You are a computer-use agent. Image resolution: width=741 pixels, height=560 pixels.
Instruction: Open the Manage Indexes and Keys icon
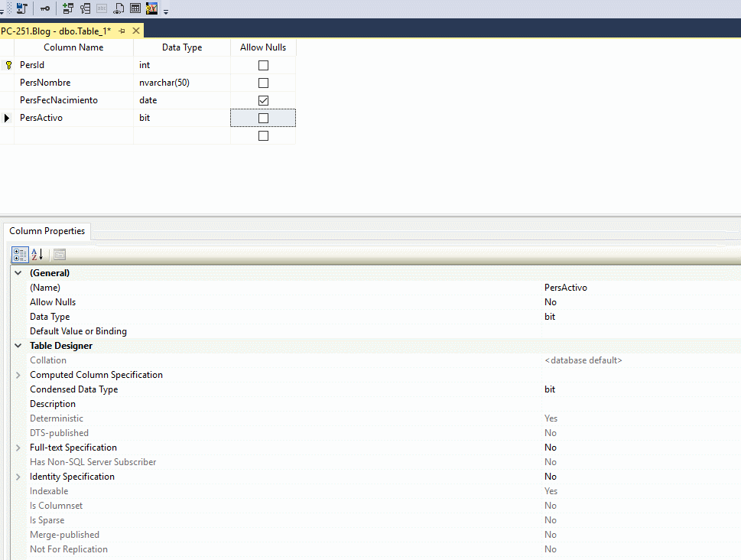click(x=84, y=8)
